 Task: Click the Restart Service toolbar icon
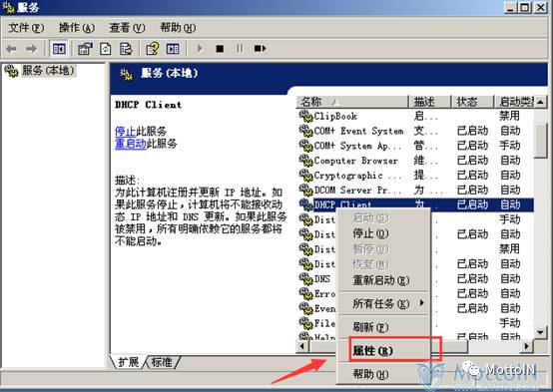point(261,48)
